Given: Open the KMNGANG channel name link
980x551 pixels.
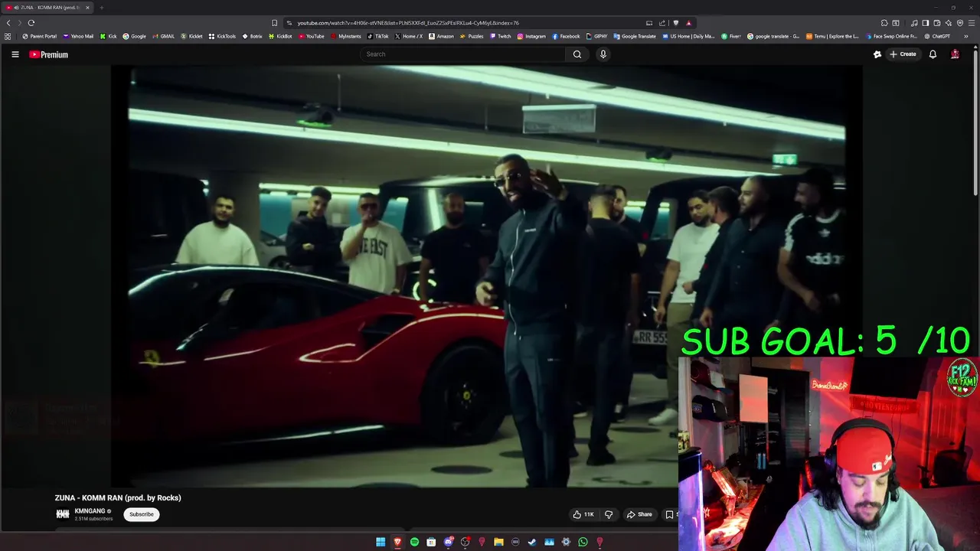Looking at the screenshot, I should click(90, 511).
